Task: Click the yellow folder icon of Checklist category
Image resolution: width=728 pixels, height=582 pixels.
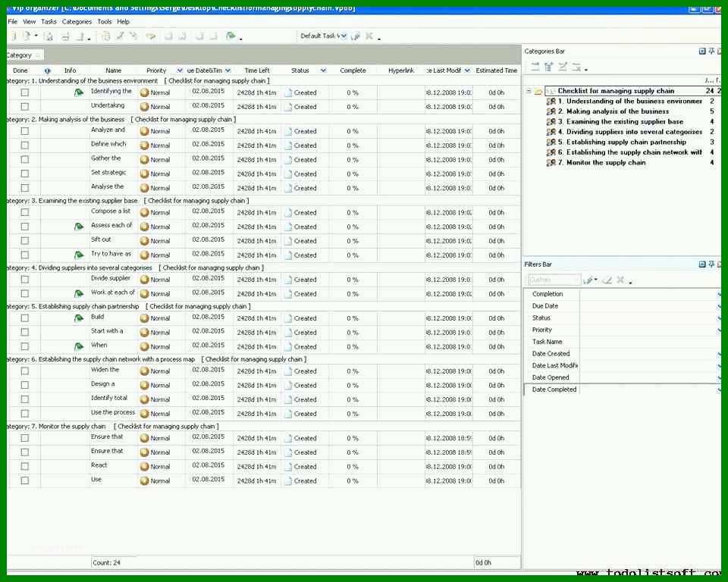Action: [x=538, y=92]
